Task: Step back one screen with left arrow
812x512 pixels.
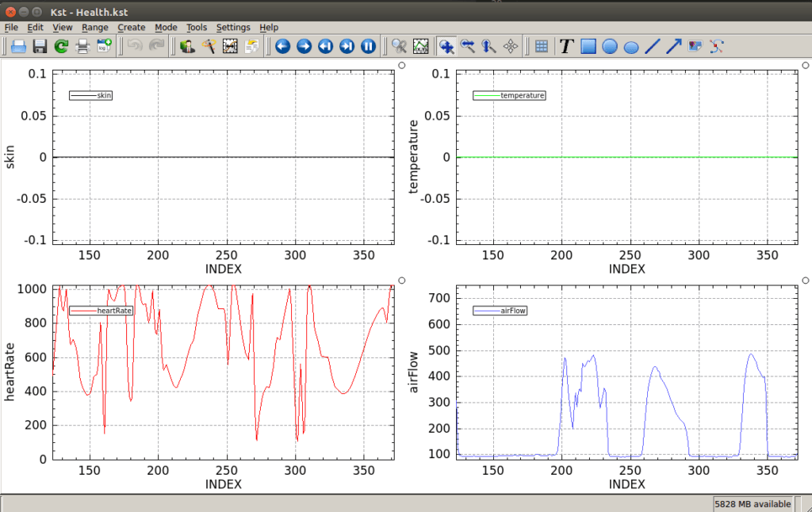Action: tap(282, 47)
